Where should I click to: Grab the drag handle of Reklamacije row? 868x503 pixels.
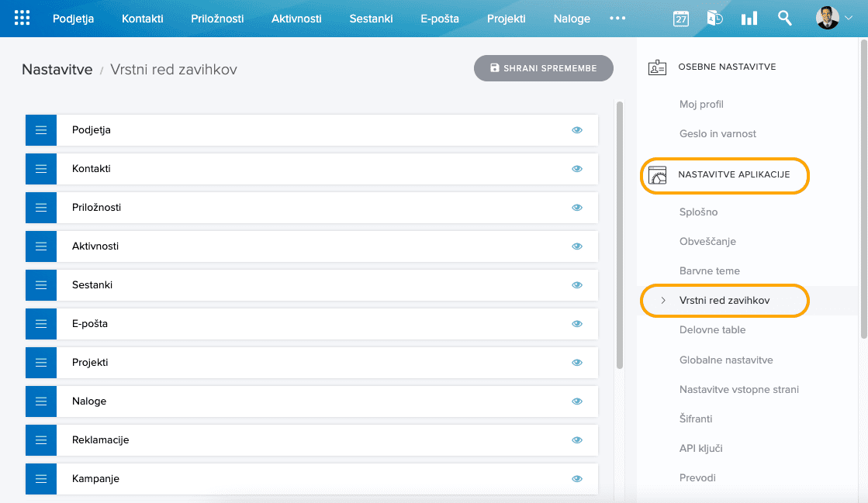tap(40, 439)
